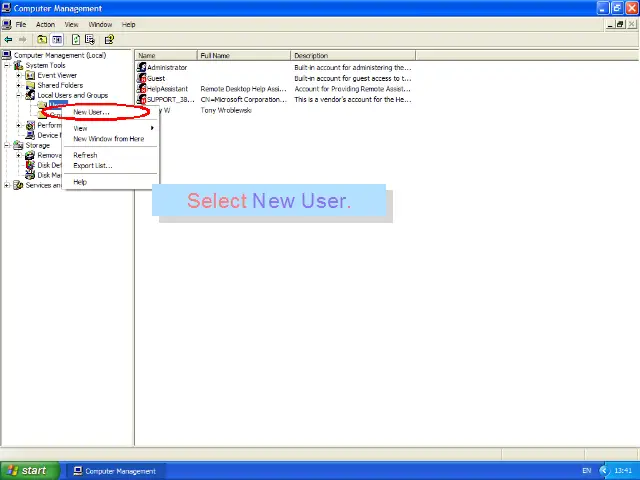This screenshot has height=480, width=640.
Task: Click the Local Users and Groups icon
Action: pos(30,95)
